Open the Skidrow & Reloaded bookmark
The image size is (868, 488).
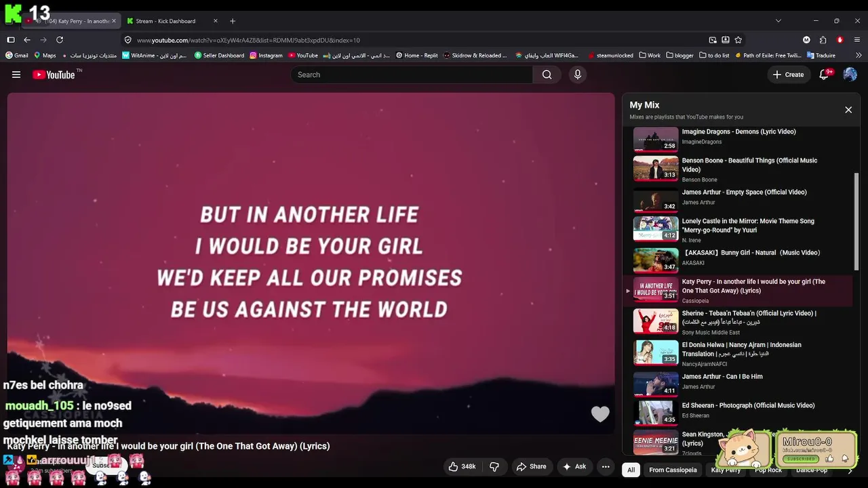475,56
